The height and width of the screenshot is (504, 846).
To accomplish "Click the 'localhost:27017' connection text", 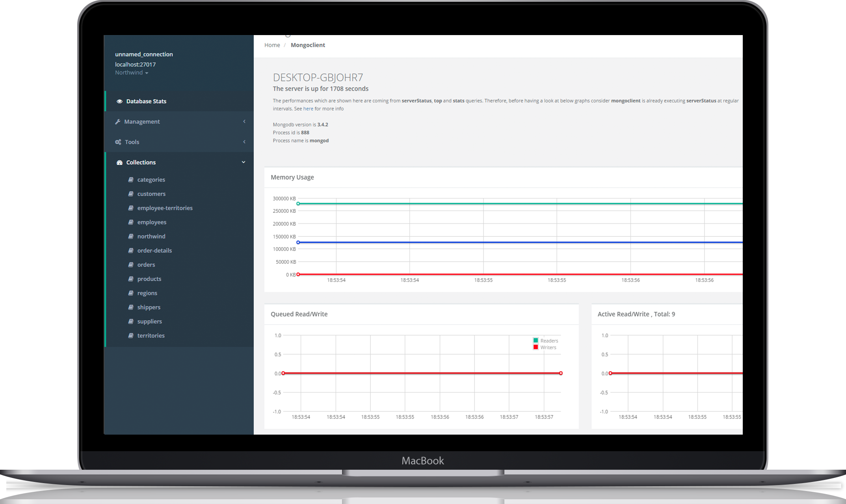I will point(135,64).
